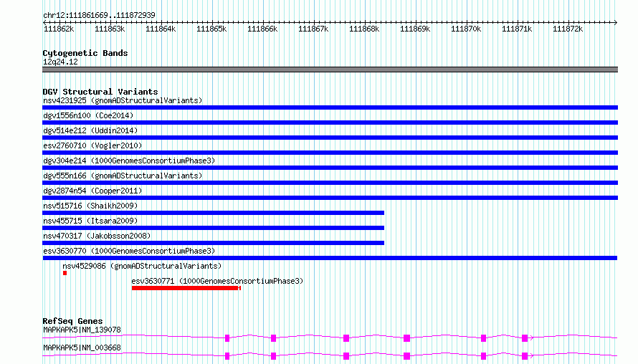
Task: Click the blue bar under dgv2874n54
Action: (330, 198)
